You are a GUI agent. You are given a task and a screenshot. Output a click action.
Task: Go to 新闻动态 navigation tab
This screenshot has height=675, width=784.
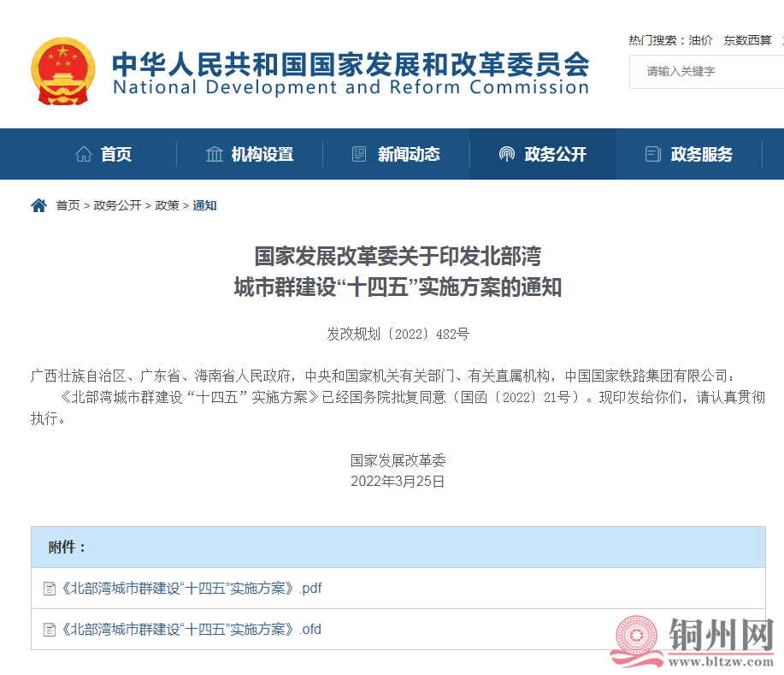(x=409, y=154)
